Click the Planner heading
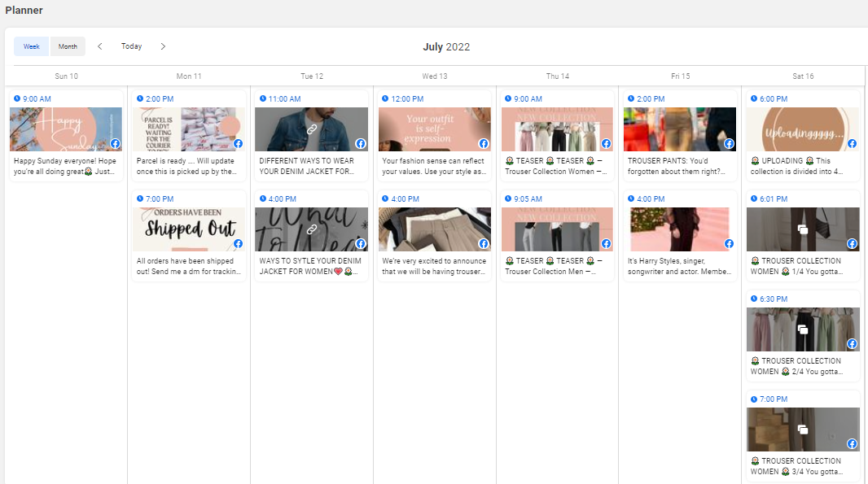This screenshot has width=868, height=484. point(24,10)
